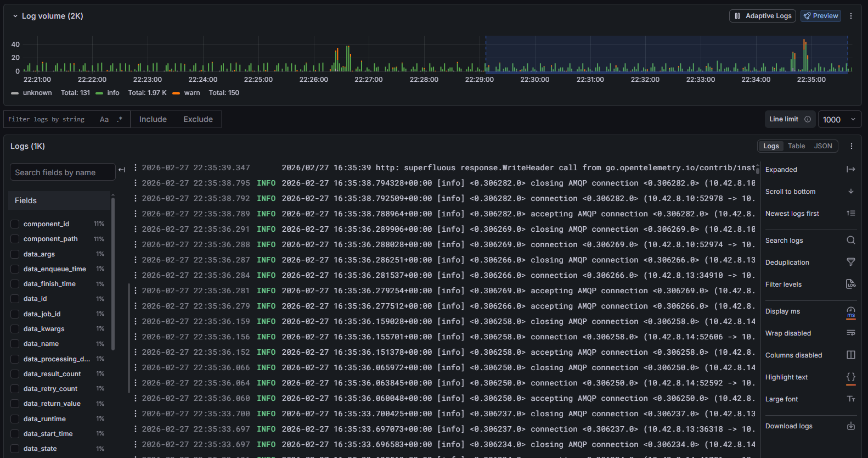Open Log volume panel kebab menu
This screenshot has width=868, height=458.
pos(851,16)
